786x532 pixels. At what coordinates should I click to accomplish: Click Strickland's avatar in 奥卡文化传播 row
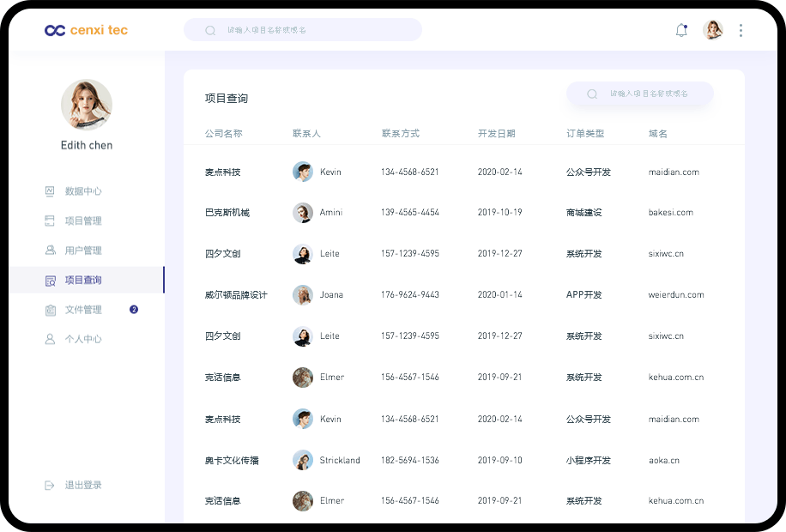(303, 460)
